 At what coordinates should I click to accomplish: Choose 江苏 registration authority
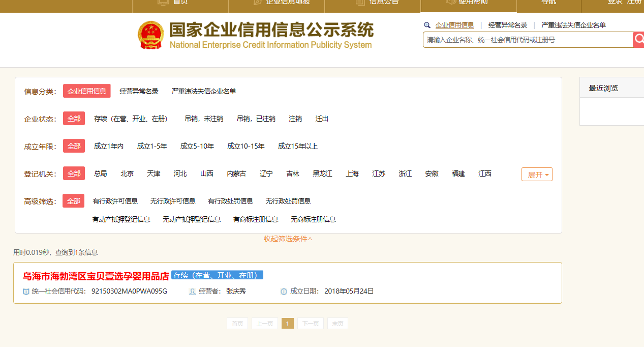(379, 173)
